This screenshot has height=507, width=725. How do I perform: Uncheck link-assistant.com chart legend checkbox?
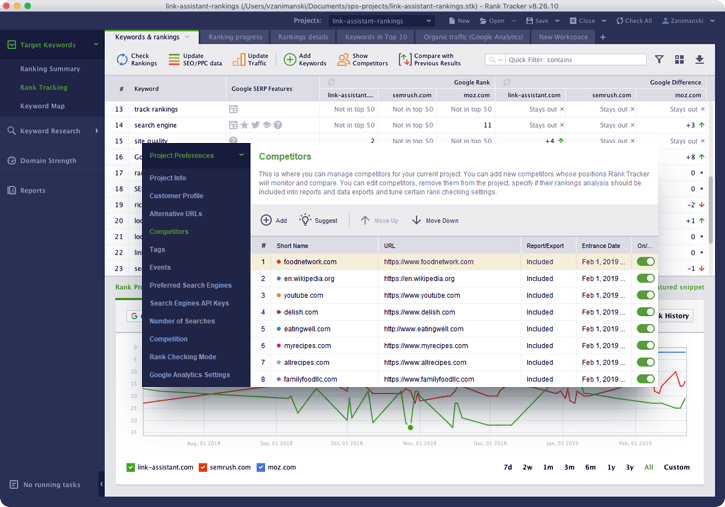point(130,467)
